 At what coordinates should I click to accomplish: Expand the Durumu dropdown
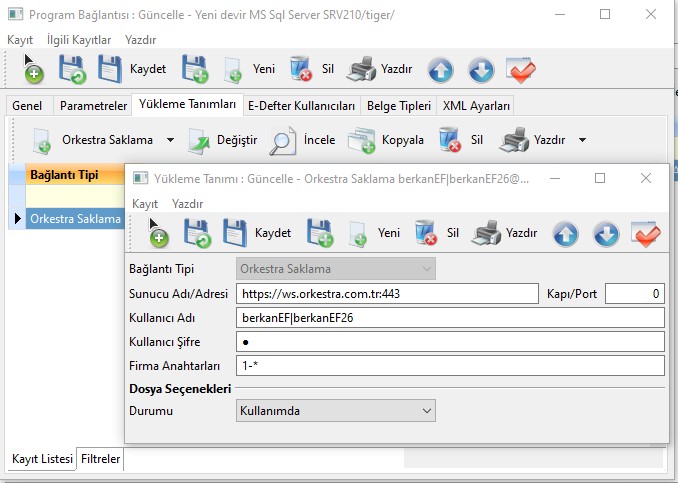(427, 411)
